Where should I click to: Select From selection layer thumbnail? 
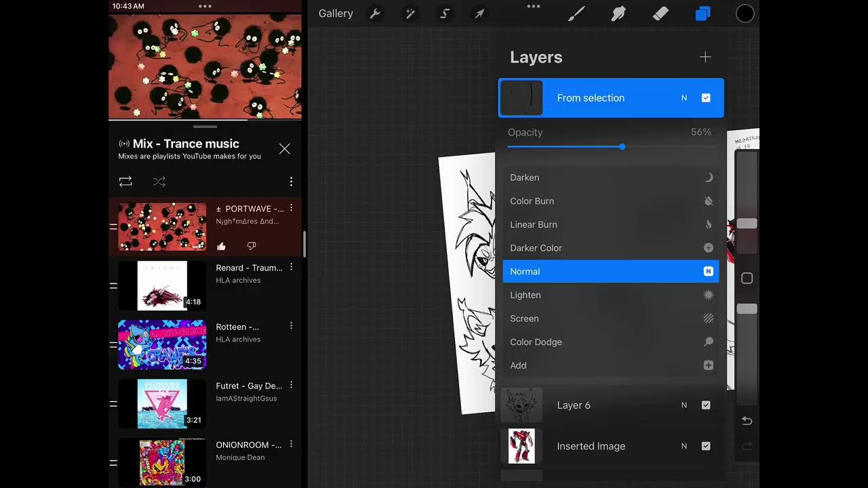521,98
